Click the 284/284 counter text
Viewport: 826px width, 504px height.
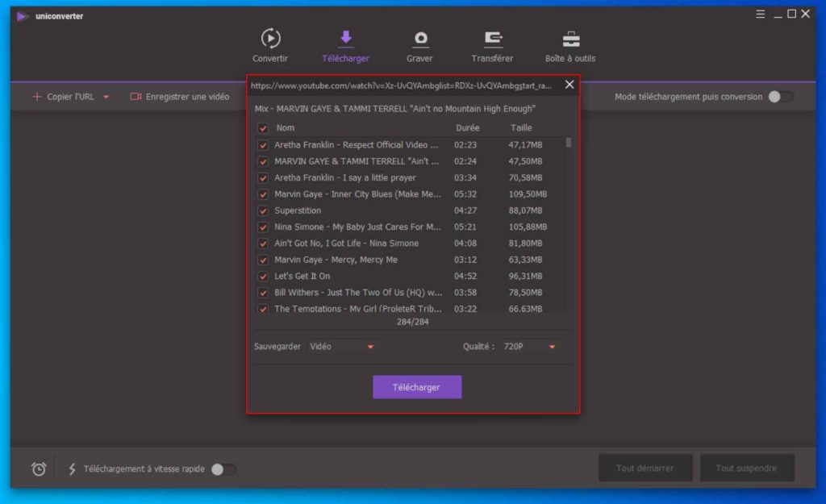click(x=412, y=322)
